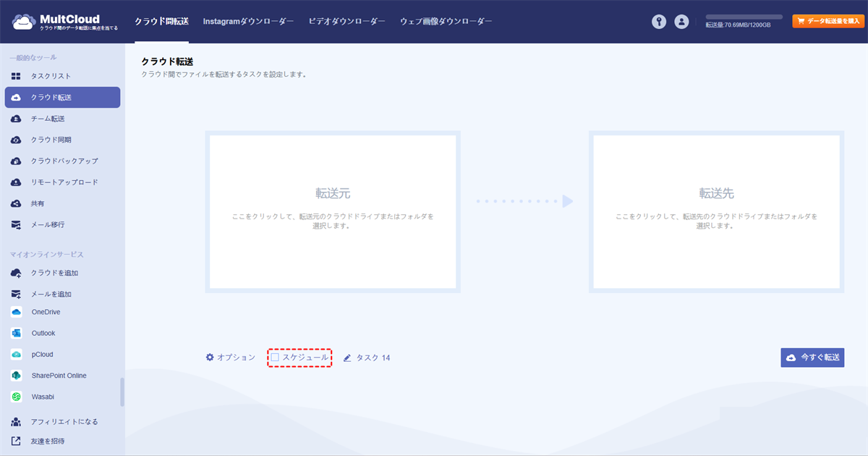
Task: Click 転送量:70.69MB/1200GB text
Action: [738, 25]
